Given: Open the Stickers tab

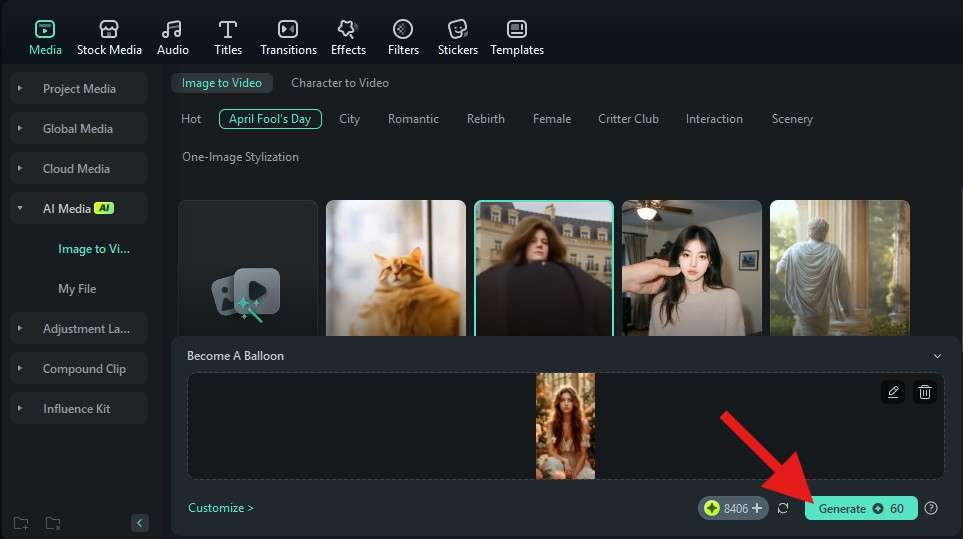Looking at the screenshot, I should tap(458, 37).
